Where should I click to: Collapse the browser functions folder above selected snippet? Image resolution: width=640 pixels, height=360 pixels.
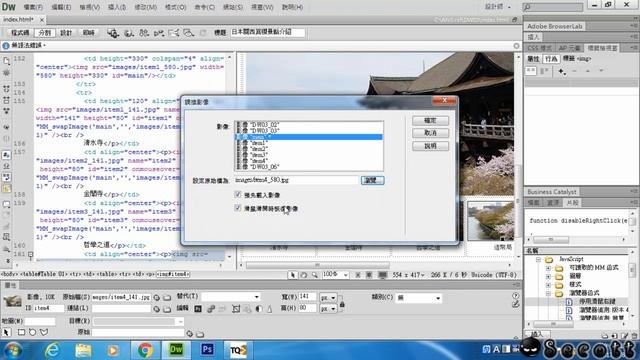(x=548, y=293)
